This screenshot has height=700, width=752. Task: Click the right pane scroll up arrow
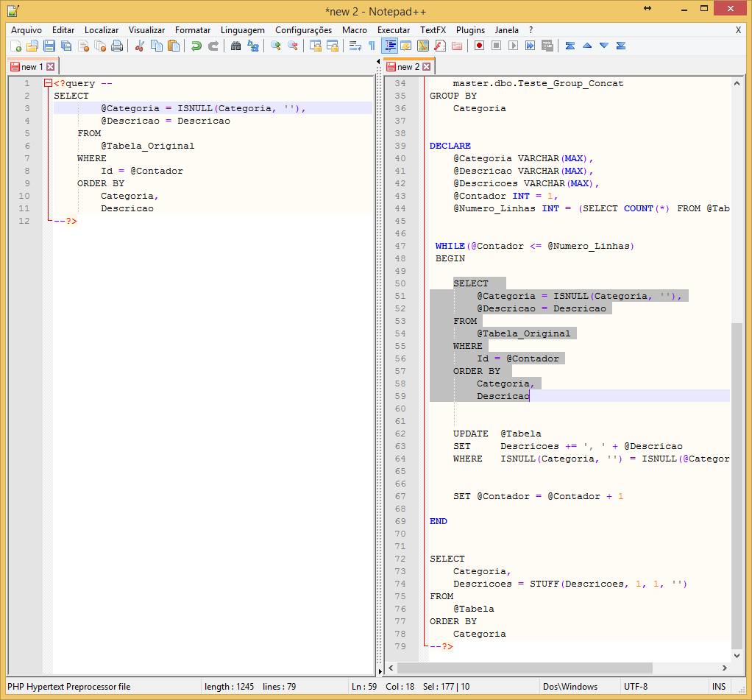737,83
